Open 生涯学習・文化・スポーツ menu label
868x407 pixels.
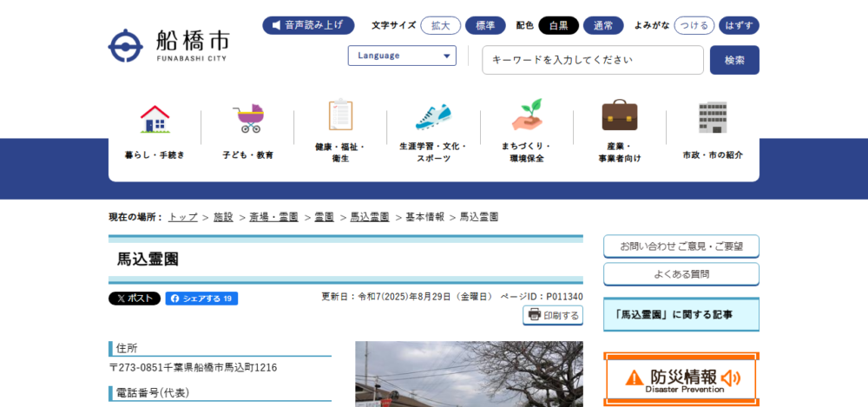click(x=433, y=153)
